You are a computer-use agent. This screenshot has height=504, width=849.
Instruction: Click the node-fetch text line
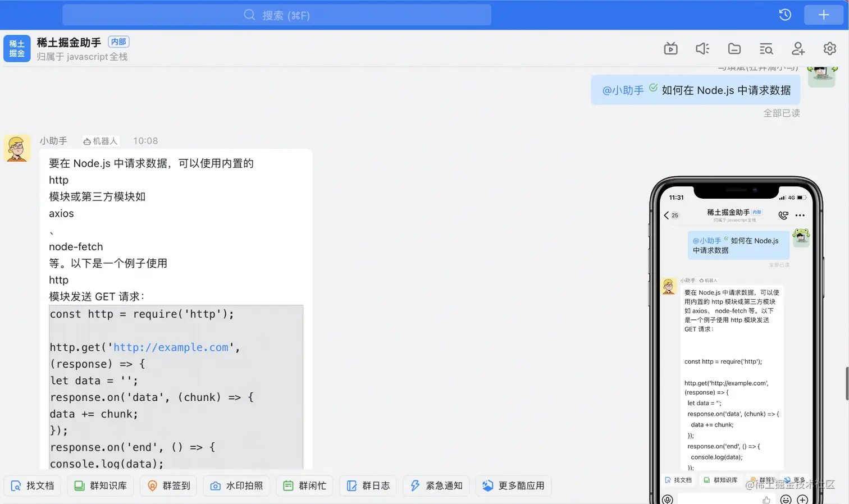[76, 246]
